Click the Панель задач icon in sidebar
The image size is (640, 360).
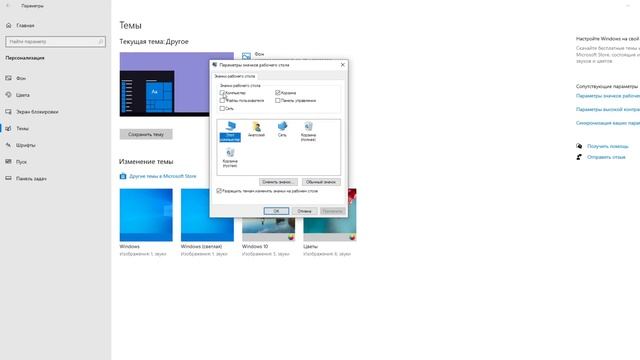click(9, 178)
